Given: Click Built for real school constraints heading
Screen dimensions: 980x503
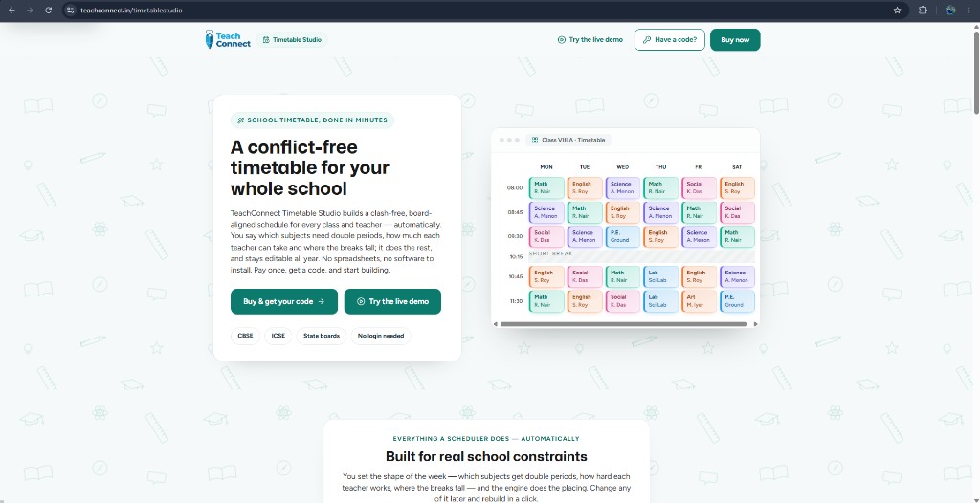Looking at the screenshot, I should pyautogui.click(x=486, y=456).
